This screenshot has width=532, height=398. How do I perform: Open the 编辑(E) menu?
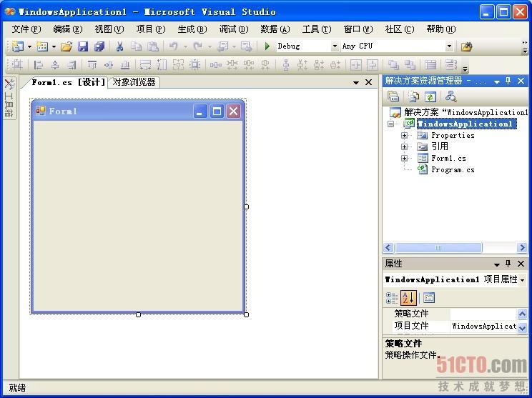(x=68, y=29)
